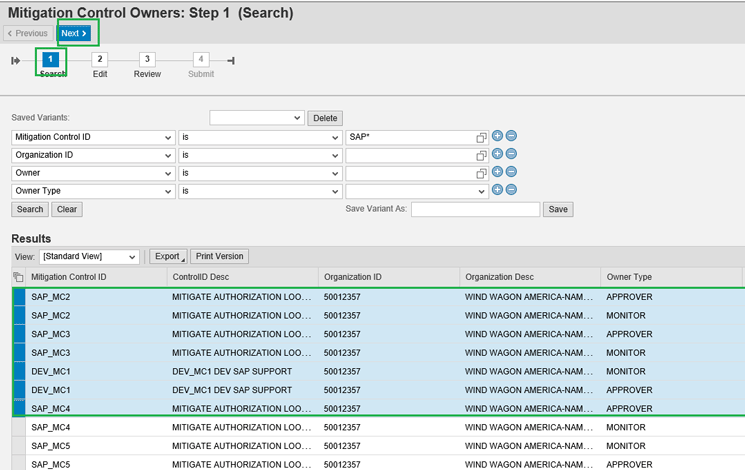745x470 pixels.
Task: Remove the Organization ID criteria row
Action: click(x=511, y=154)
